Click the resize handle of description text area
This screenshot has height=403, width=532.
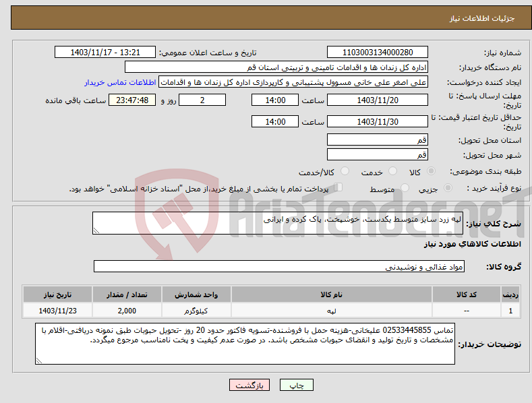[96, 231]
